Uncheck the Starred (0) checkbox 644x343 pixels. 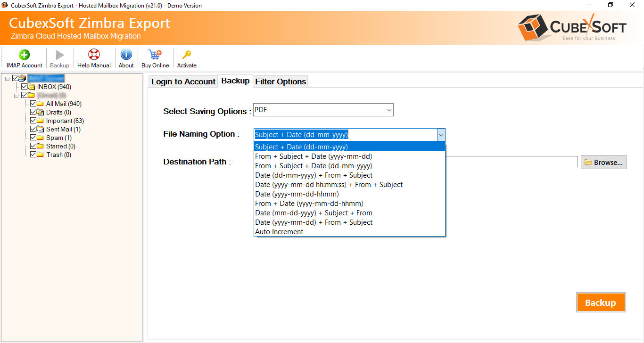tap(33, 146)
